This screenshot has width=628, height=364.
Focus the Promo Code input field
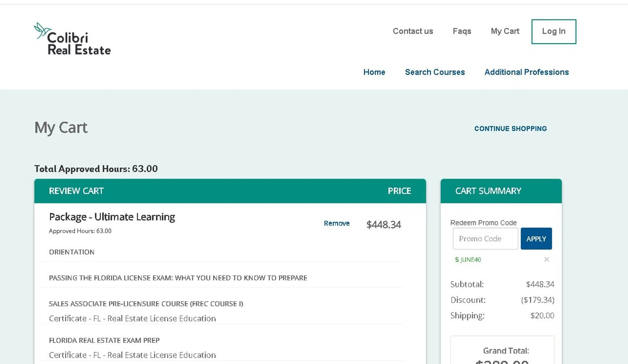[x=485, y=238]
